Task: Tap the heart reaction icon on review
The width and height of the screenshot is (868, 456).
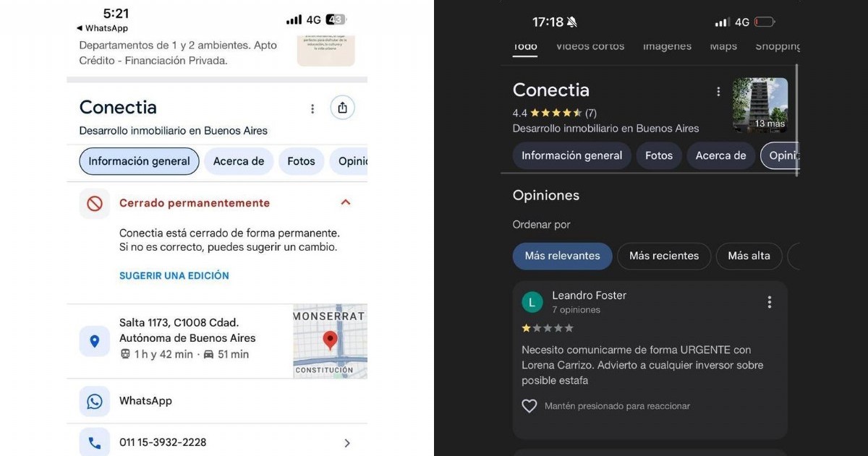Action: (529, 406)
